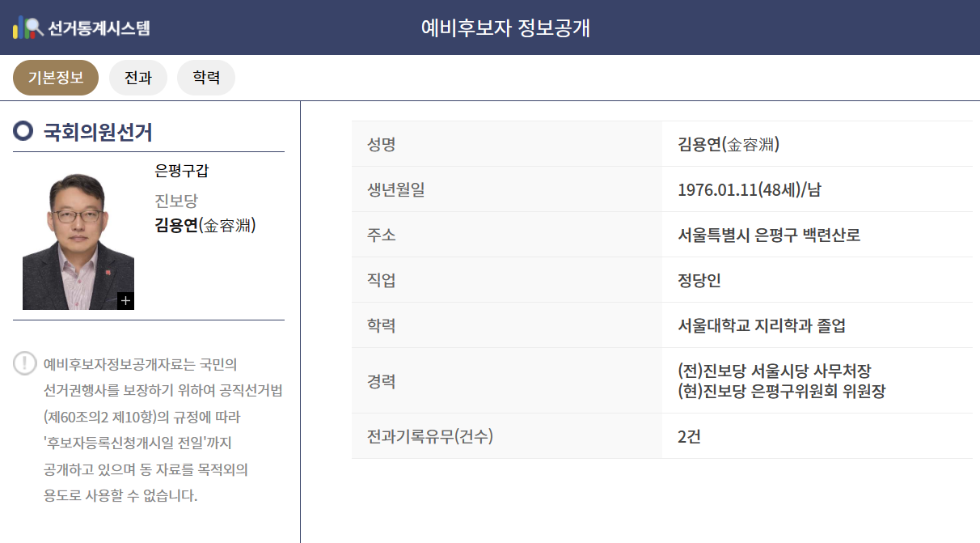Select the occupation value 정당인
The image size is (980, 543).
699,281
